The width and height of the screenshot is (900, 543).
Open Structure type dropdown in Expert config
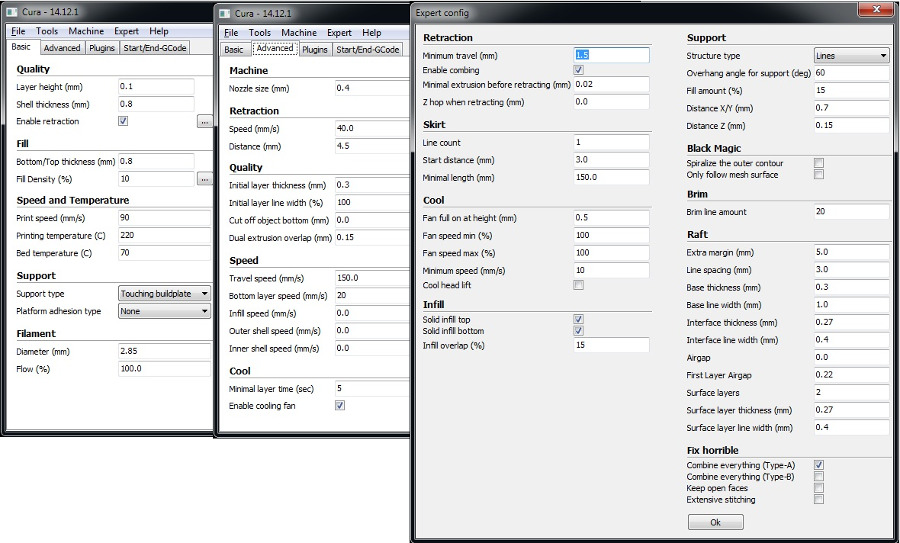[851, 56]
